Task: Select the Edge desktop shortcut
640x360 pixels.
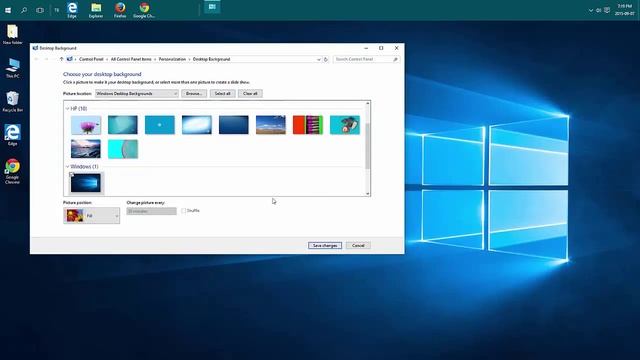Action: 13,135
